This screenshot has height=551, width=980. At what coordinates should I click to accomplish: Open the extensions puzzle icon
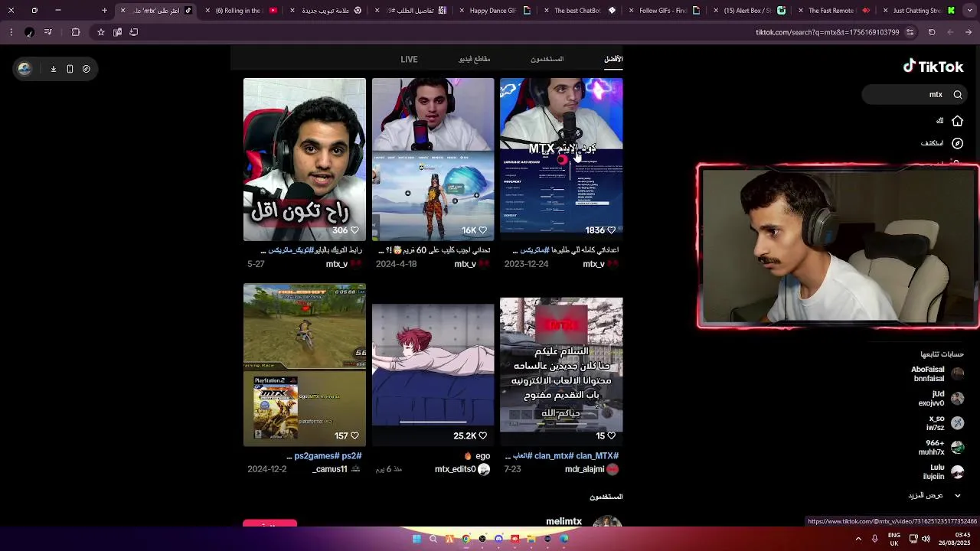76,32
